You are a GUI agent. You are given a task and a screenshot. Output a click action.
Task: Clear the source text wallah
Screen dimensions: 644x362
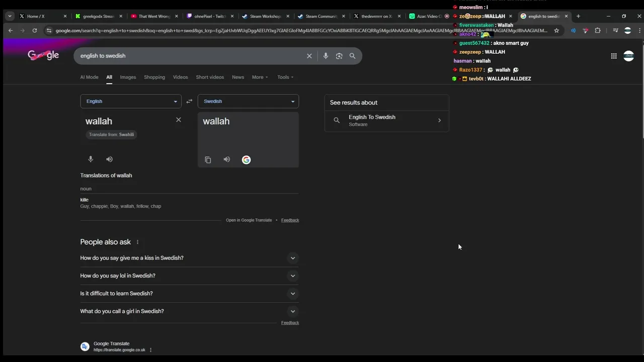click(178, 120)
